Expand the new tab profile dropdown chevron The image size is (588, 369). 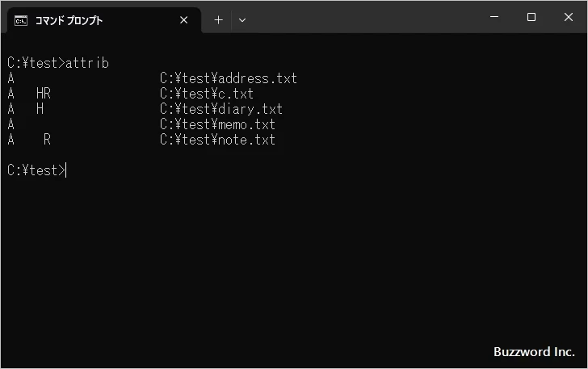[x=242, y=20]
